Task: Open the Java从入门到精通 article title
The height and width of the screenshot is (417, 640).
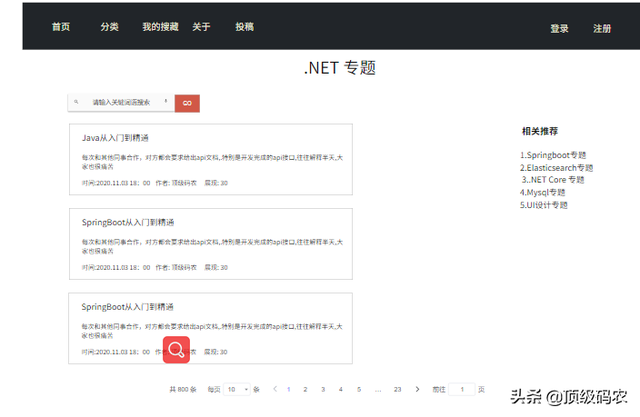Action: coord(115,138)
